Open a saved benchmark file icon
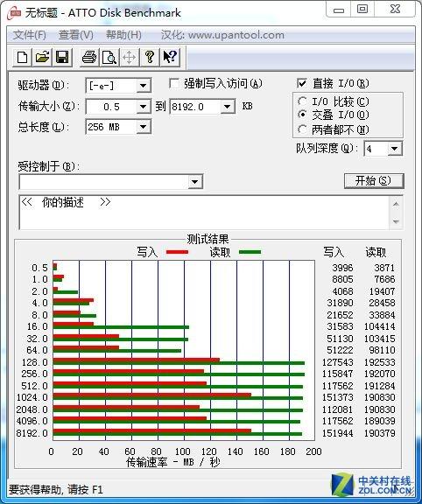This screenshot has width=422, height=504. [42, 57]
